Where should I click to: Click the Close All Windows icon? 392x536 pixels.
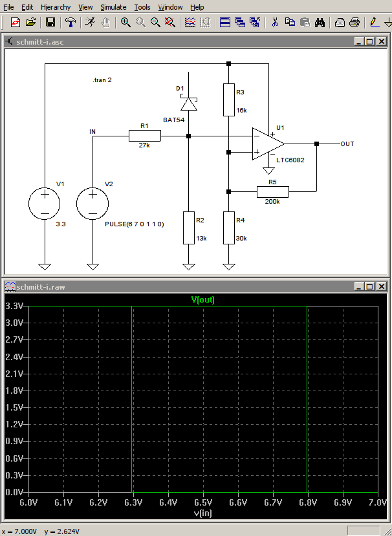pos(255,23)
